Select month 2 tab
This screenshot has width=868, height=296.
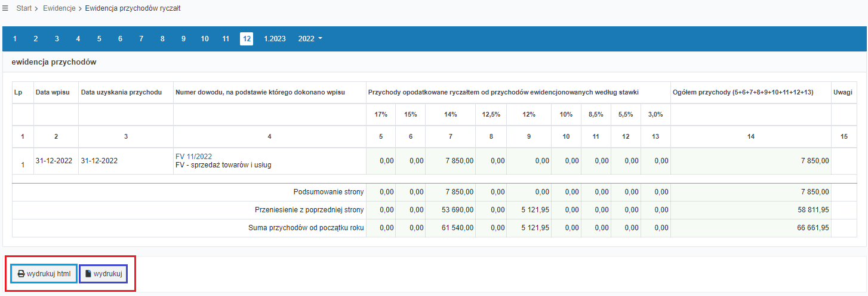tap(36, 39)
